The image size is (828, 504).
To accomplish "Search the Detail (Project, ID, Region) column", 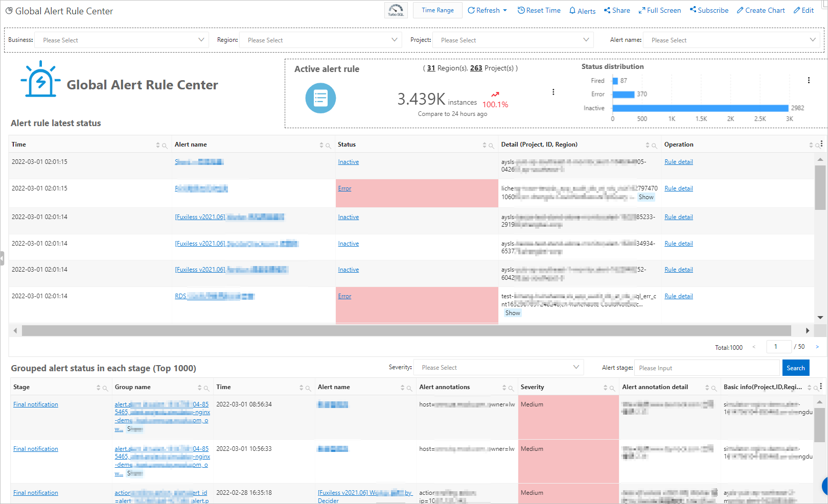I will click(654, 146).
